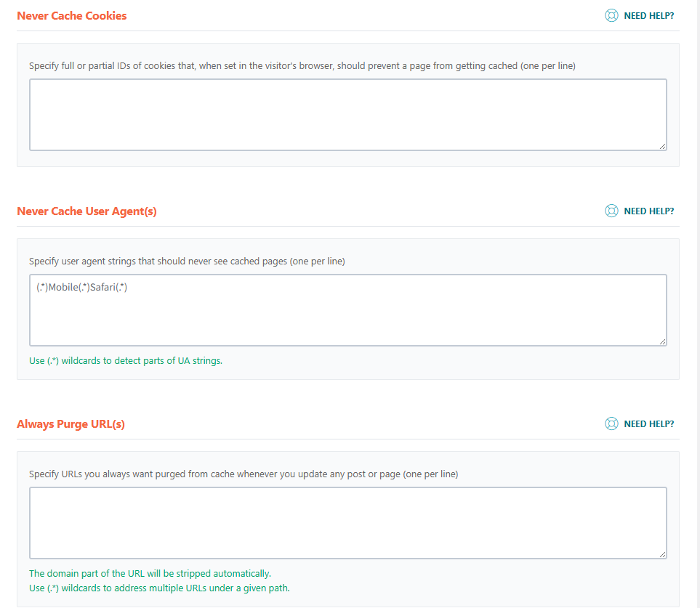
Task: Open the NEED HELP? link for Never Cache User Agent(s)
Action: click(x=648, y=211)
